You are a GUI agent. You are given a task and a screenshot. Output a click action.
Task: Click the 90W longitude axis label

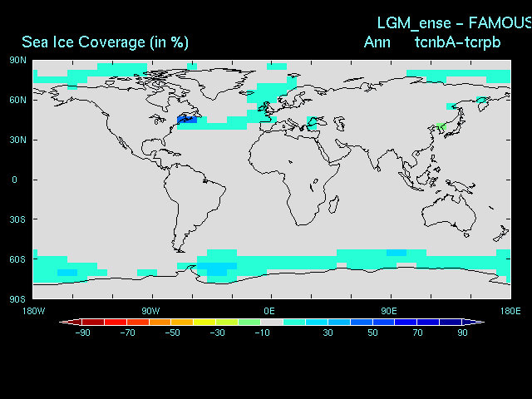(150, 310)
